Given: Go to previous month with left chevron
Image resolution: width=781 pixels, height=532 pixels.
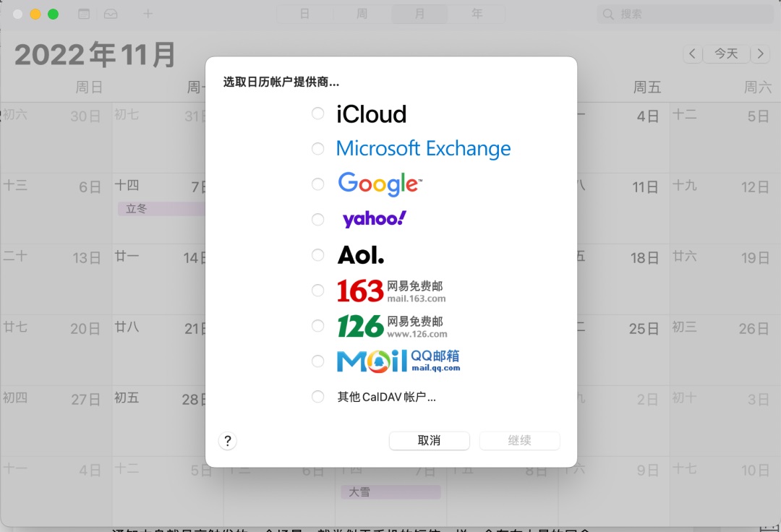Looking at the screenshot, I should [692, 53].
